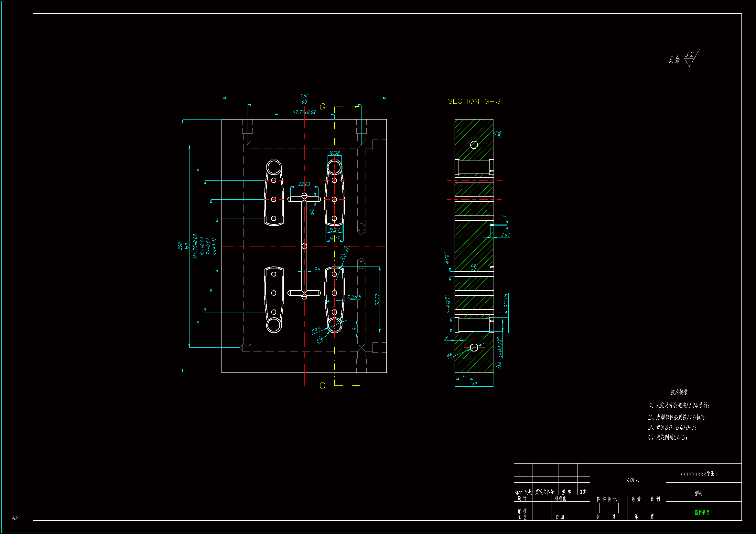The width and height of the screenshot is (756, 534).
Task: Click the φ6 hole dimension label
Action: [449, 355]
